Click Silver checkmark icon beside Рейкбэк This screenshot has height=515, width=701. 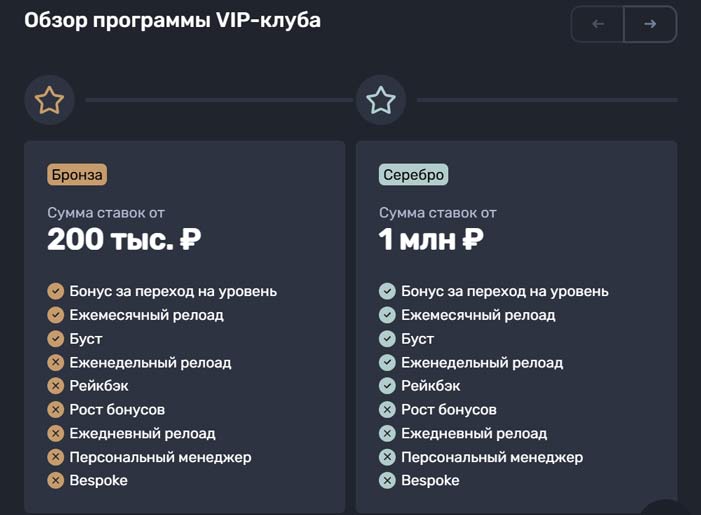point(387,386)
